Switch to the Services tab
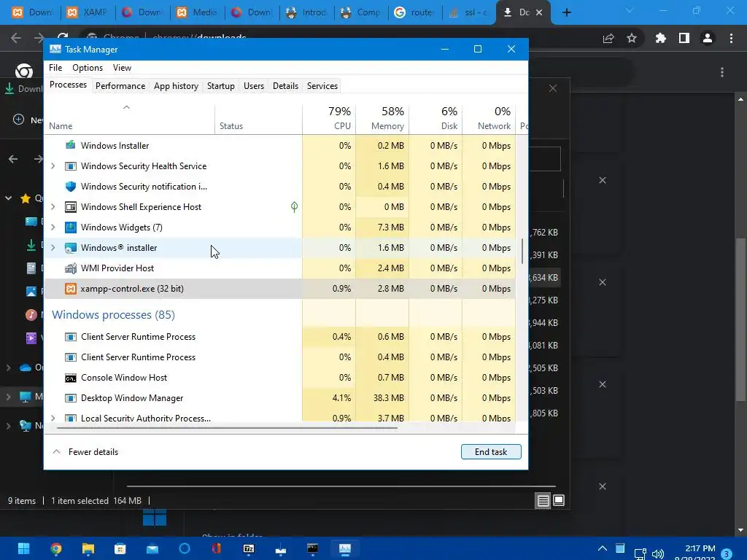This screenshot has width=747, height=560. [x=322, y=86]
